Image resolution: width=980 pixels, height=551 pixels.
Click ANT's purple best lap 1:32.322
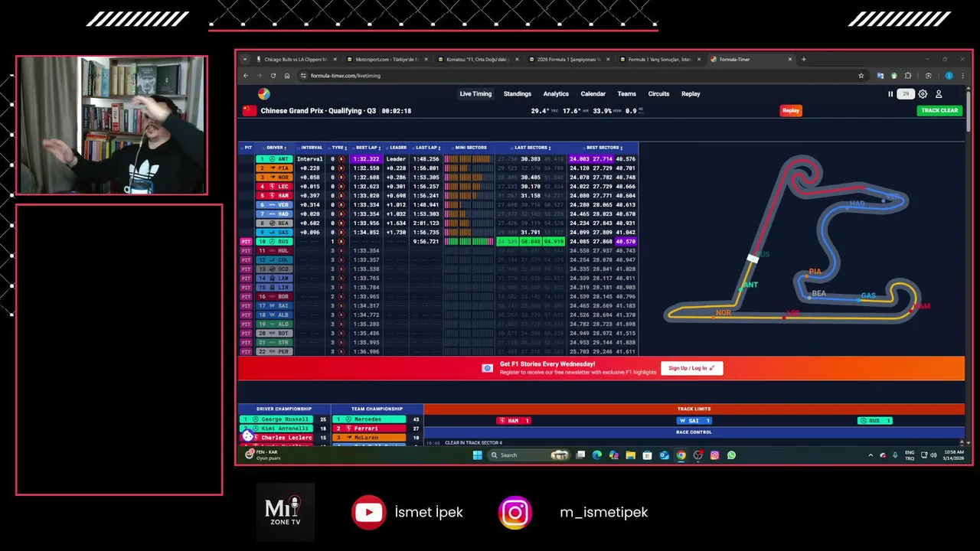pyautogui.click(x=366, y=159)
